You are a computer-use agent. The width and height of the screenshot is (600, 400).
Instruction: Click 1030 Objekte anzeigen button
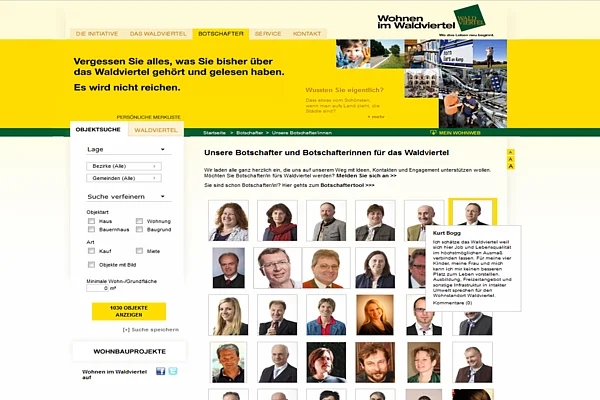tap(128, 311)
